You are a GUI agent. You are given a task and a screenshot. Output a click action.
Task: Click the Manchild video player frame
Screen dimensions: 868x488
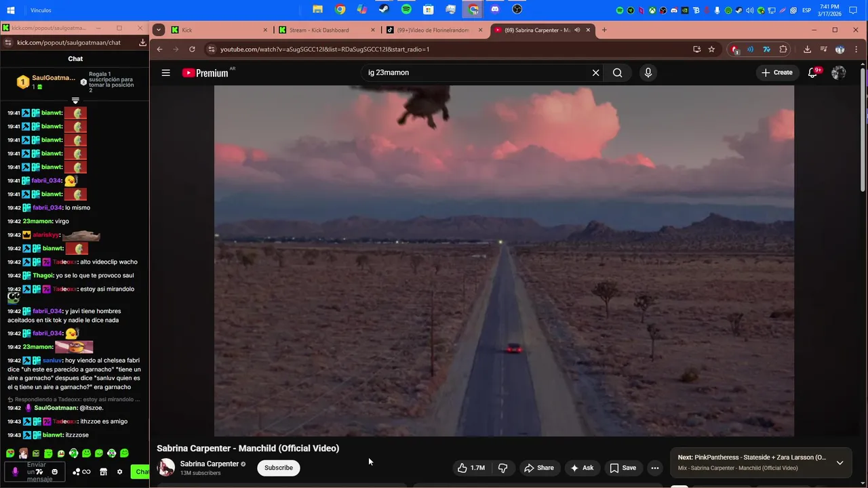(x=504, y=261)
